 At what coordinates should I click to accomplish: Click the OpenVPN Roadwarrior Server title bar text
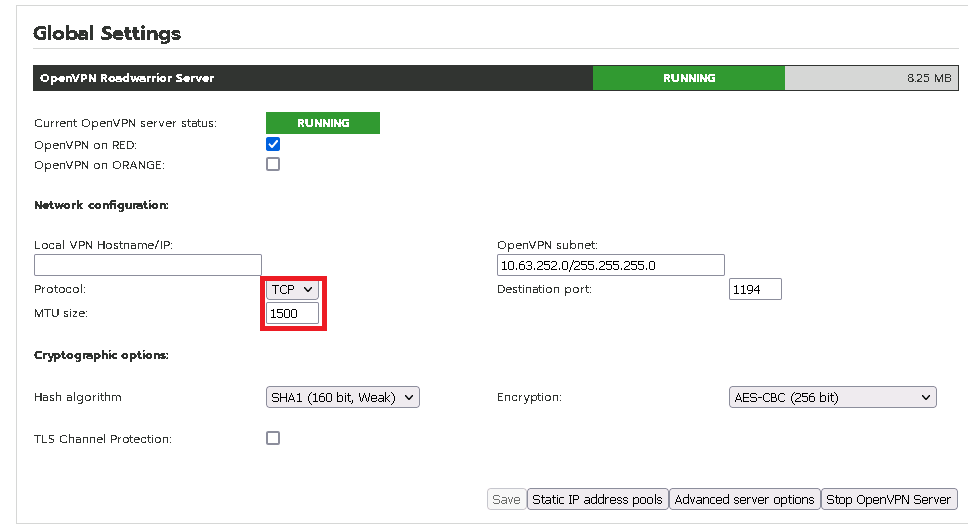[x=127, y=78]
